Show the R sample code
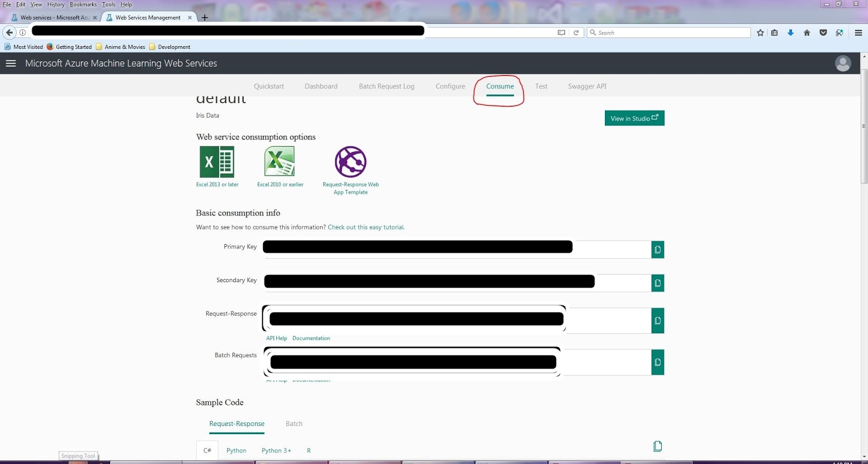The width and height of the screenshot is (868, 464). click(x=309, y=450)
